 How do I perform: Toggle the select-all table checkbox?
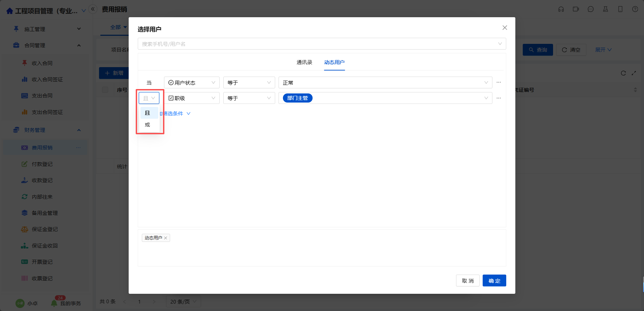105,90
